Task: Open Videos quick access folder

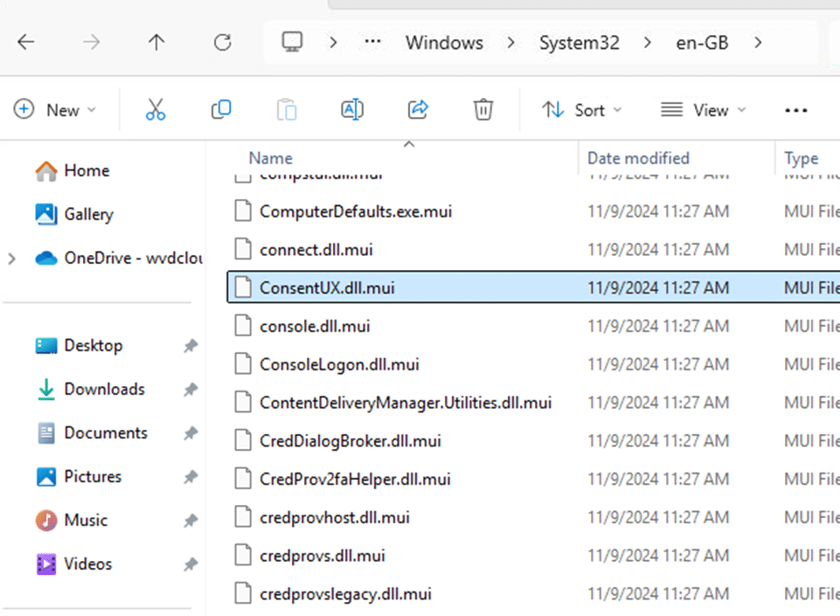Action: click(73, 564)
